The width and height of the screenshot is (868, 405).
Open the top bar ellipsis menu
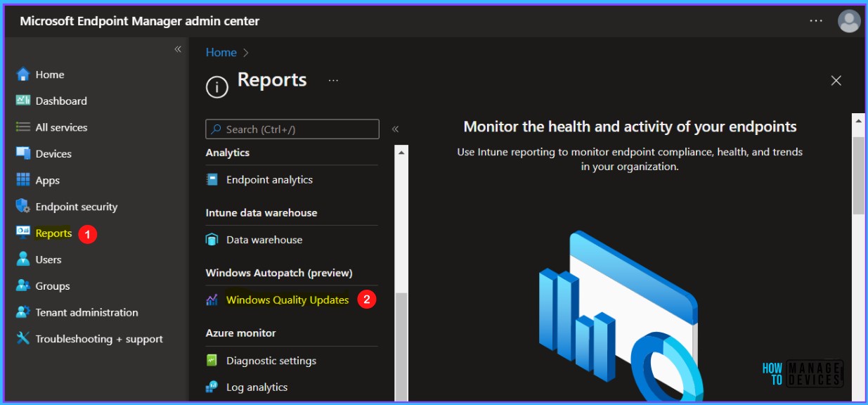click(816, 21)
